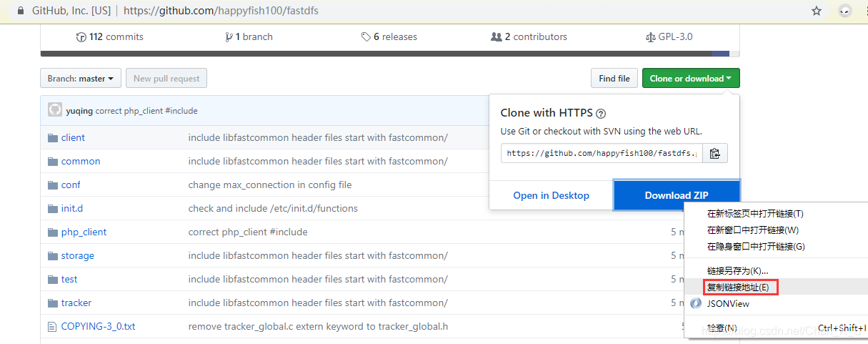Click latest commit message 'correct php_client #include'
Image resolution: width=868 pixels, height=344 pixels.
pyautogui.click(x=146, y=111)
